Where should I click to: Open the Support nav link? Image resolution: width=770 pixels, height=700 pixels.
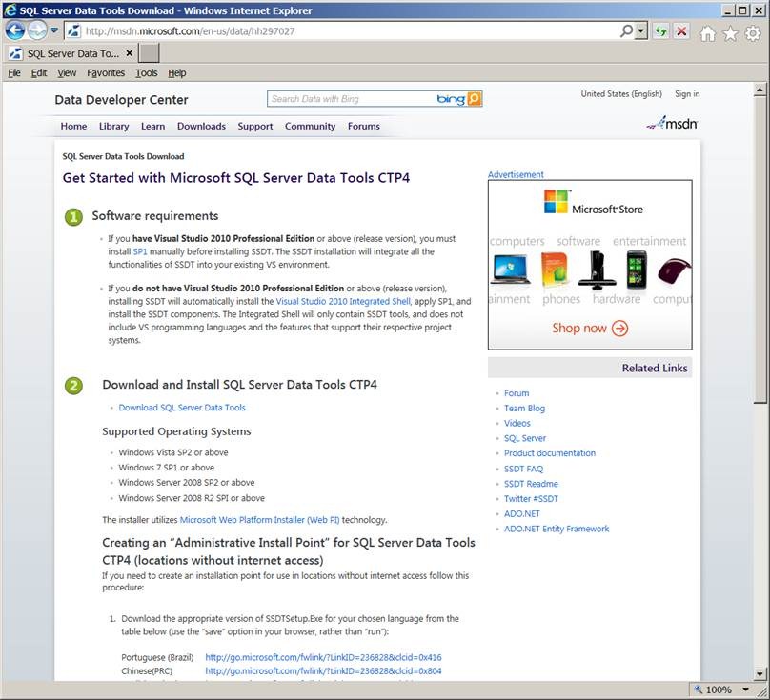click(255, 126)
